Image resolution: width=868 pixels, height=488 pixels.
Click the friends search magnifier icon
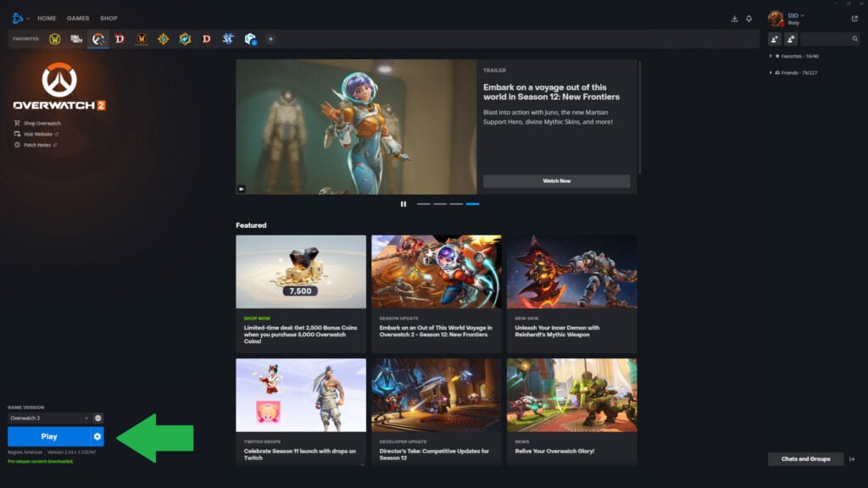point(855,38)
